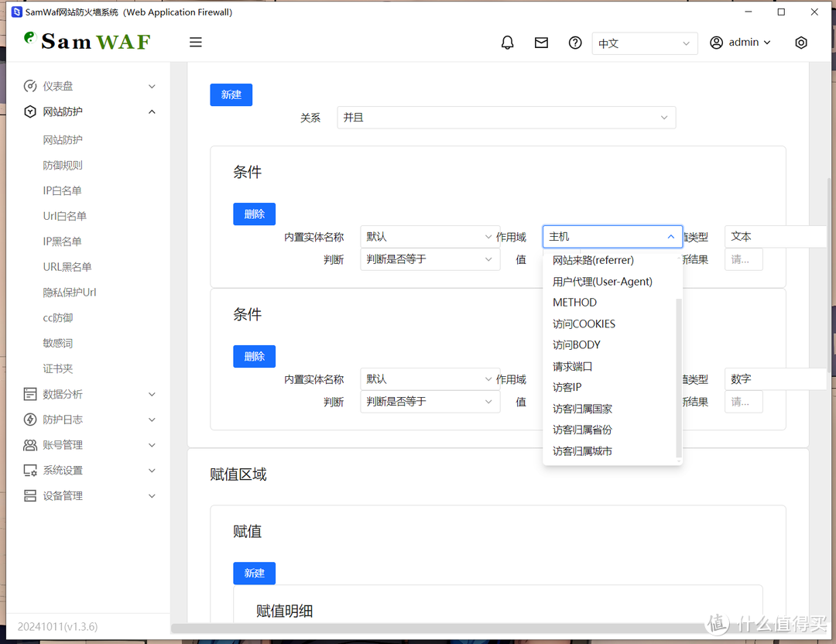
Task: Toggle the hamburger menu beside the logo
Action: click(x=195, y=42)
